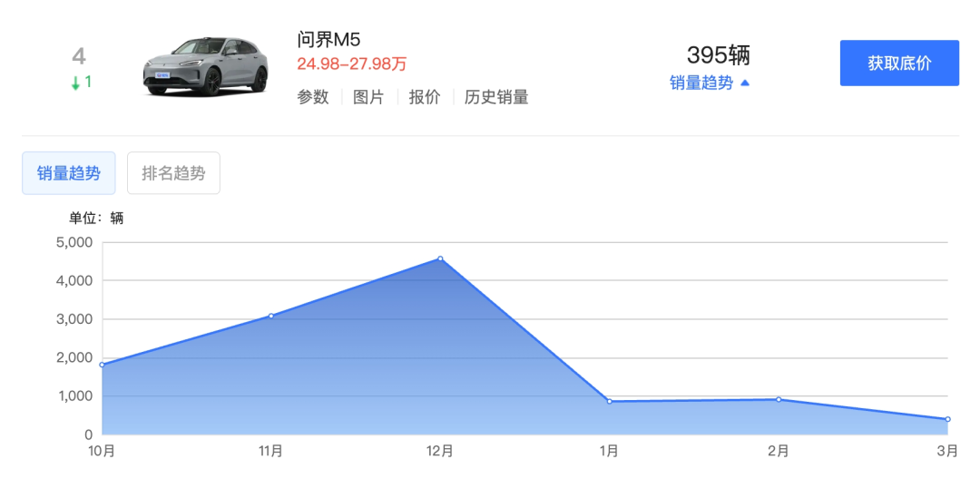Open the 图片 link

368,97
